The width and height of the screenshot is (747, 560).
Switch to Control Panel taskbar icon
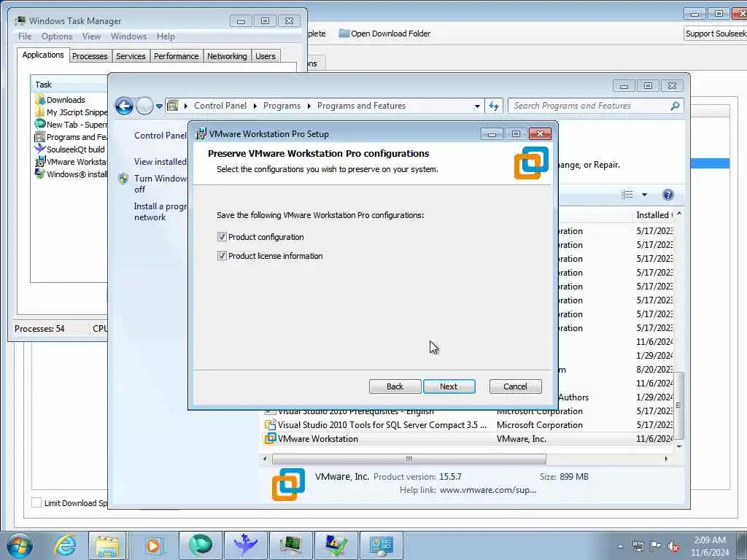(381, 545)
